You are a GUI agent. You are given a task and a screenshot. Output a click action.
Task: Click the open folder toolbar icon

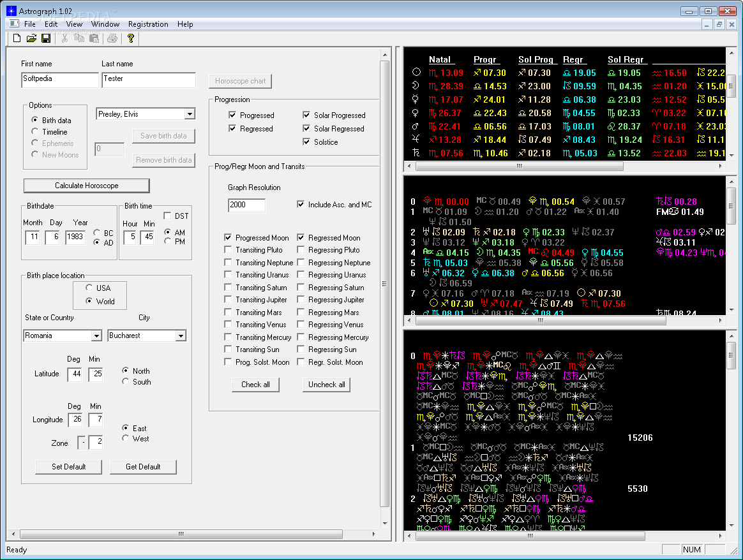31,39
